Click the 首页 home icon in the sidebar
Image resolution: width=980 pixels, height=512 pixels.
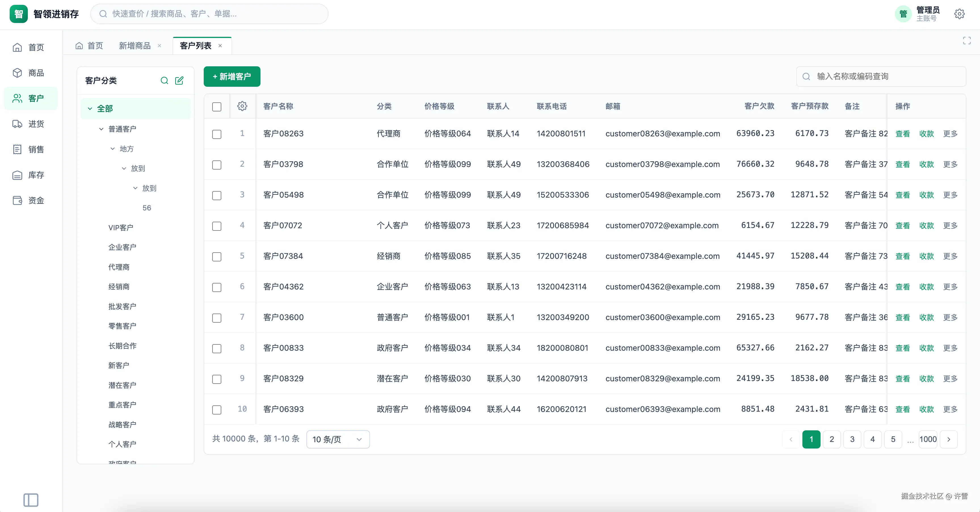[x=18, y=47]
